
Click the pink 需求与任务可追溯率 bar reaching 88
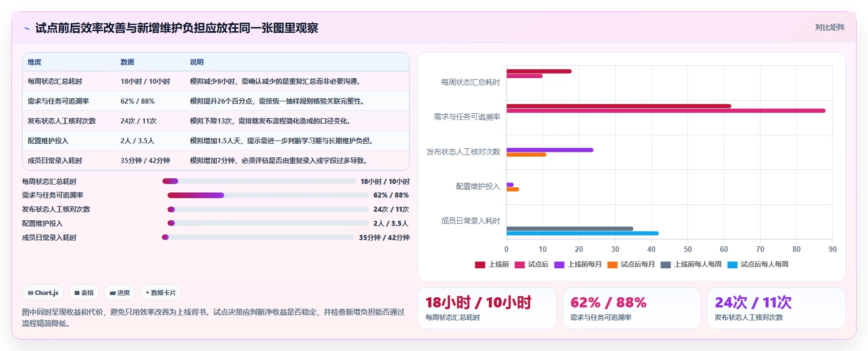(665, 110)
